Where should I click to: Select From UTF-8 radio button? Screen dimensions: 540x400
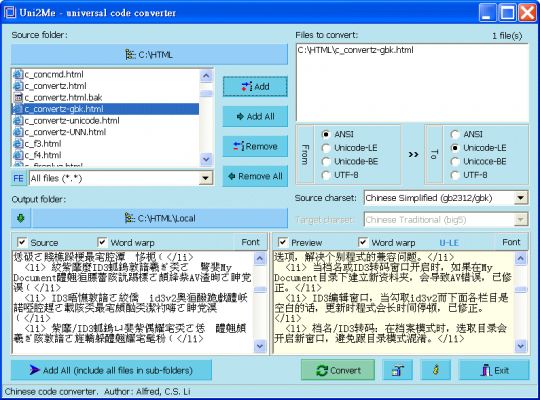click(x=326, y=175)
